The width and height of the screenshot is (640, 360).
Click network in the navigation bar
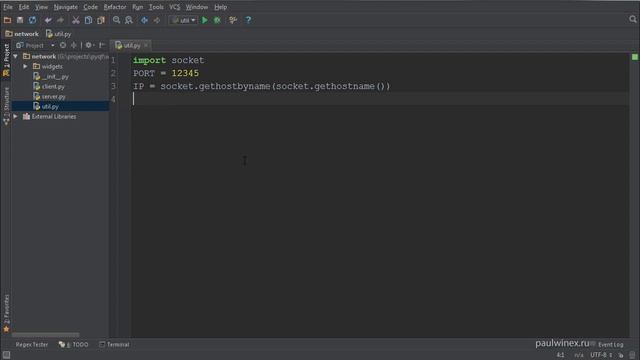coord(22,34)
